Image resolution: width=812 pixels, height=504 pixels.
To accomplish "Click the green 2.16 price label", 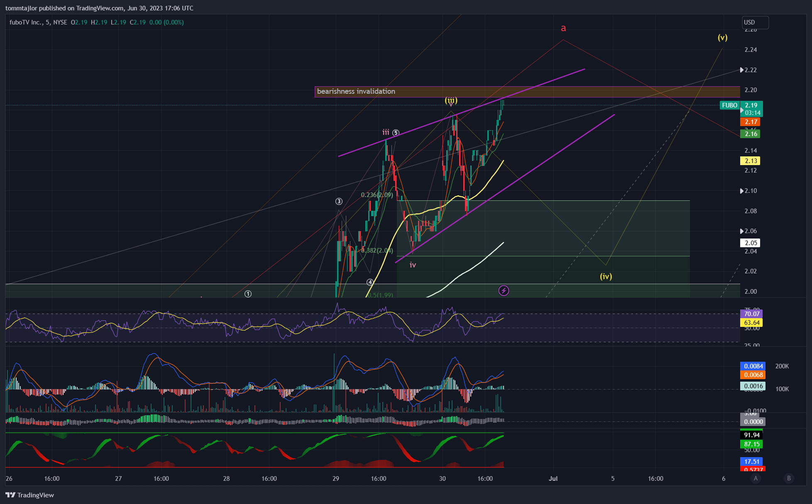I will pos(751,134).
